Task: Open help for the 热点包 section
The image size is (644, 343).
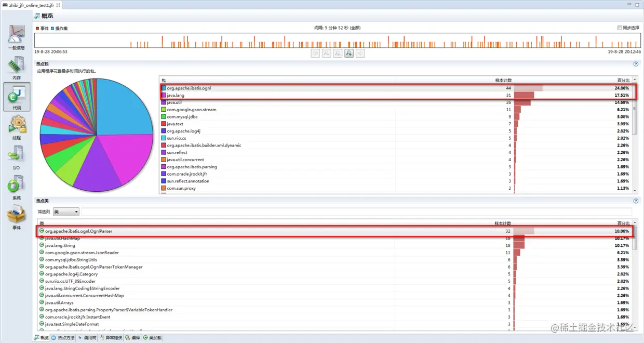Action: (636, 64)
